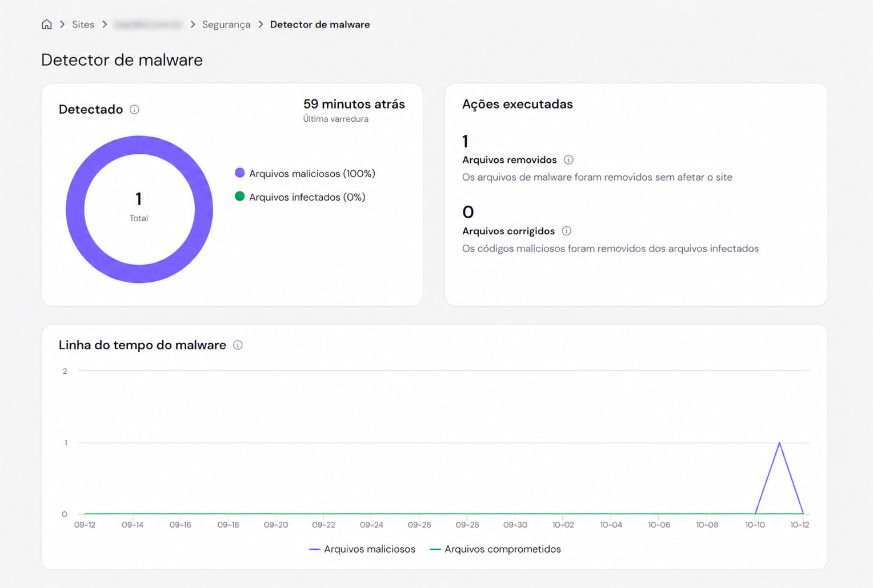This screenshot has width=873, height=588.
Task: Show info icon beside Linha do tempo do malware
Action: point(238,345)
